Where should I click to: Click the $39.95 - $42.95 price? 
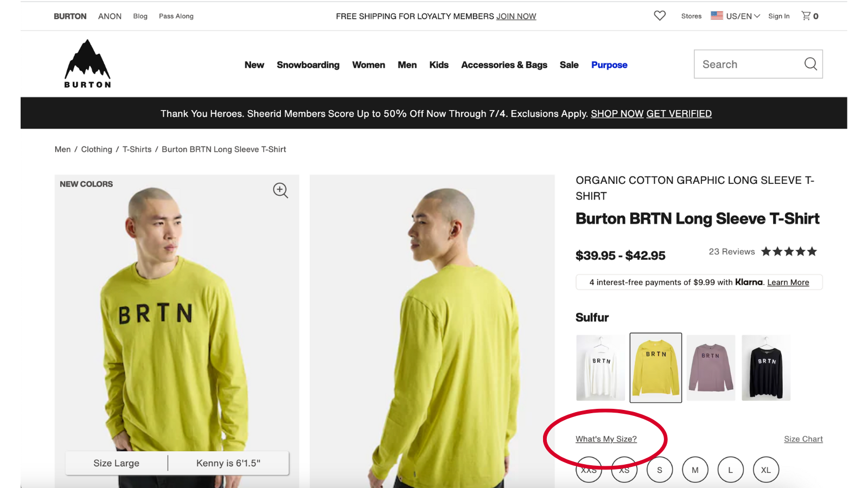point(620,255)
